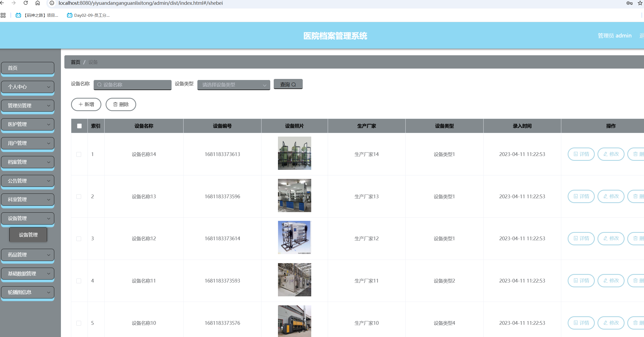Click the 设备 breadcrumb item

pyautogui.click(x=93, y=62)
